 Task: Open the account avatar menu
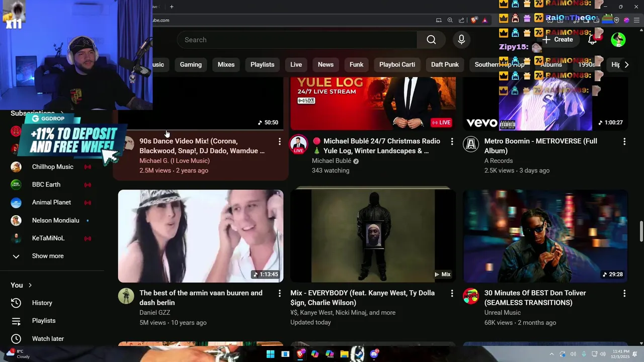coord(618,40)
